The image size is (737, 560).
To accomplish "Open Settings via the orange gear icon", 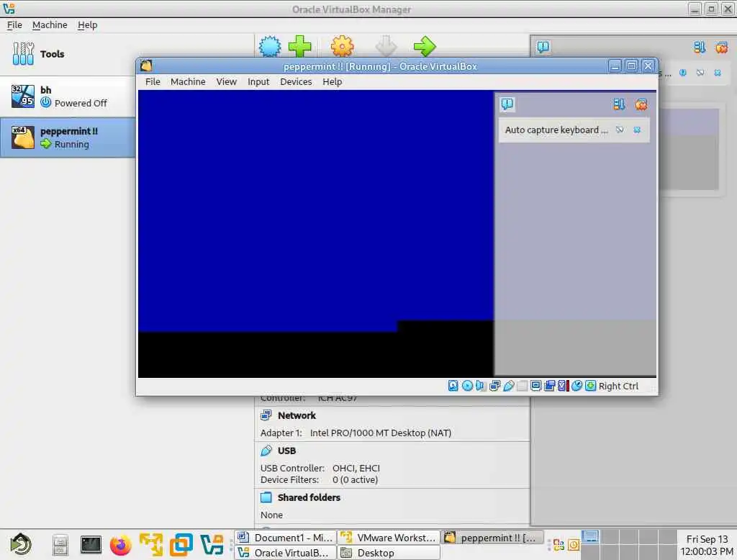I will tap(342, 47).
